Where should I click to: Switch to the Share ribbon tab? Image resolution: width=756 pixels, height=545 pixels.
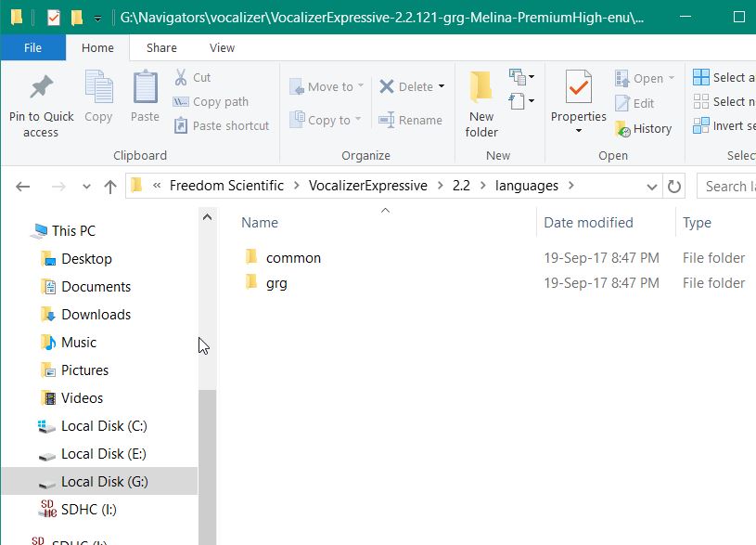[161, 47]
